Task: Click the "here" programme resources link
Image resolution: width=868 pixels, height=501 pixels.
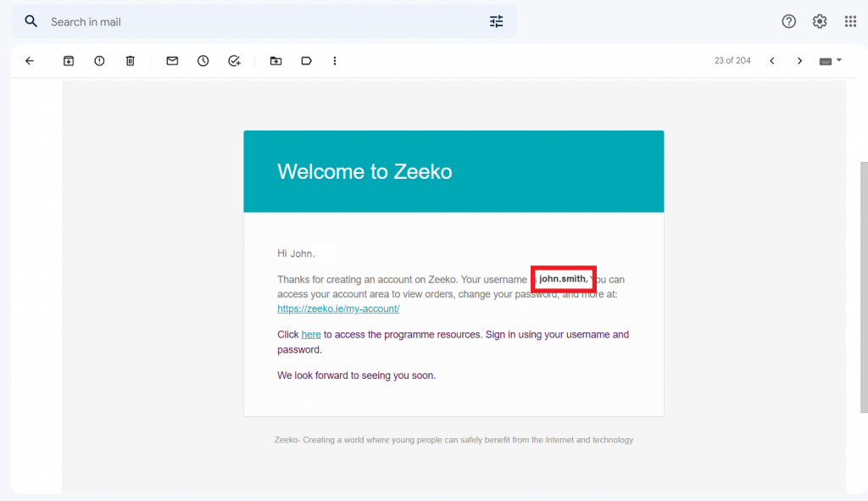Action: coord(311,335)
